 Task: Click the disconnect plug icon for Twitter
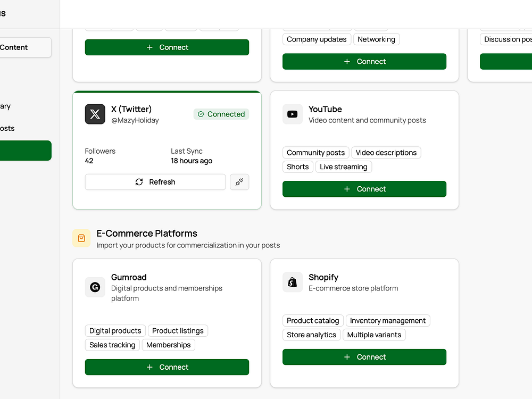pos(239,182)
